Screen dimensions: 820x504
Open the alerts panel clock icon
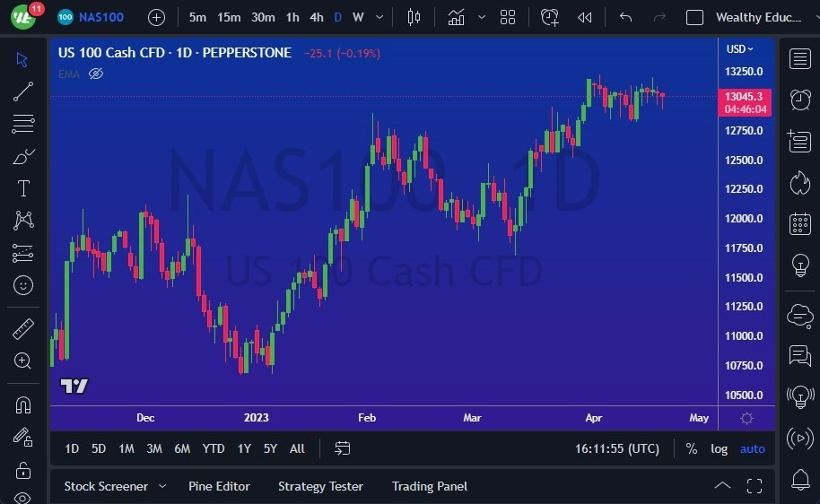(800, 100)
